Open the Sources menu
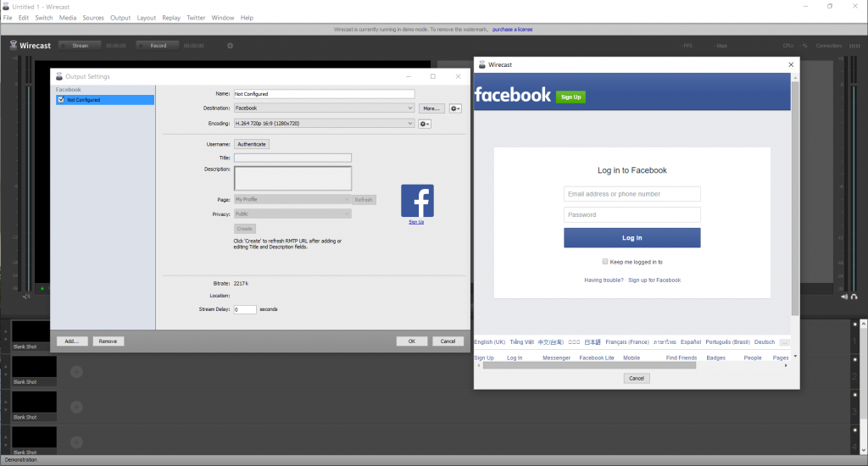 click(93, 17)
